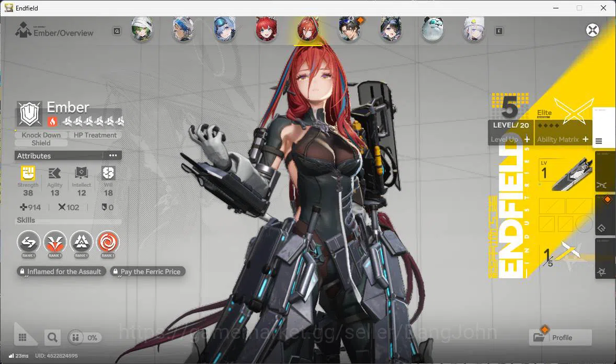
Task: Click the magnifier search icon
Action: (x=52, y=337)
